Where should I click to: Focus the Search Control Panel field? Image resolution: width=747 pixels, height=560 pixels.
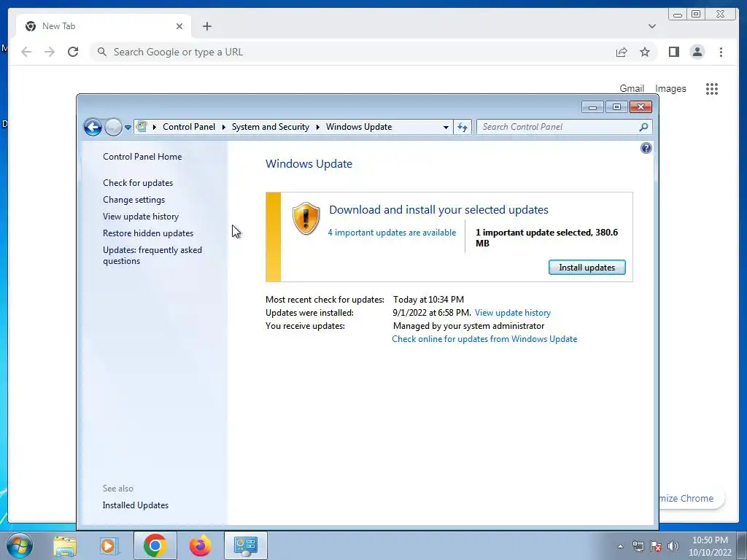pyautogui.click(x=564, y=127)
